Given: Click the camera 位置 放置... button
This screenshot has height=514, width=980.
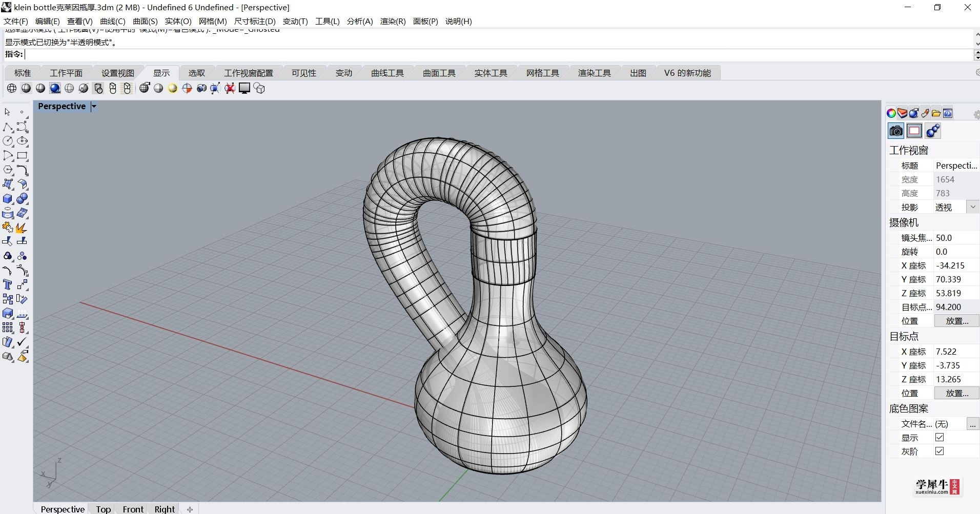Looking at the screenshot, I should (956, 321).
